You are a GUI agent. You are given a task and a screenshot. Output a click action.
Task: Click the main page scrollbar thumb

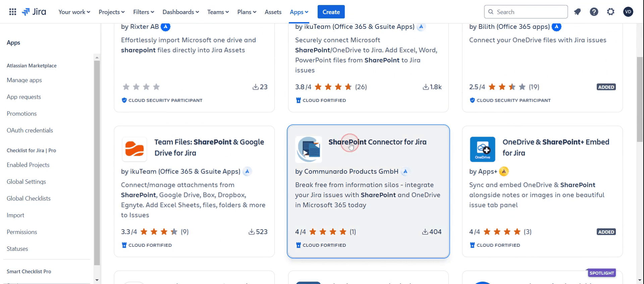click(640, 99)
